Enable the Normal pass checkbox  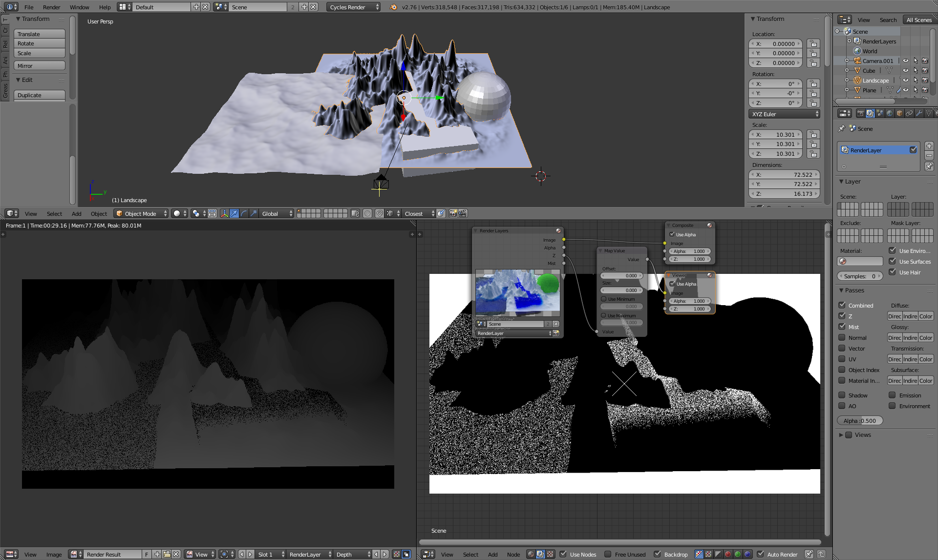point(842,337)
